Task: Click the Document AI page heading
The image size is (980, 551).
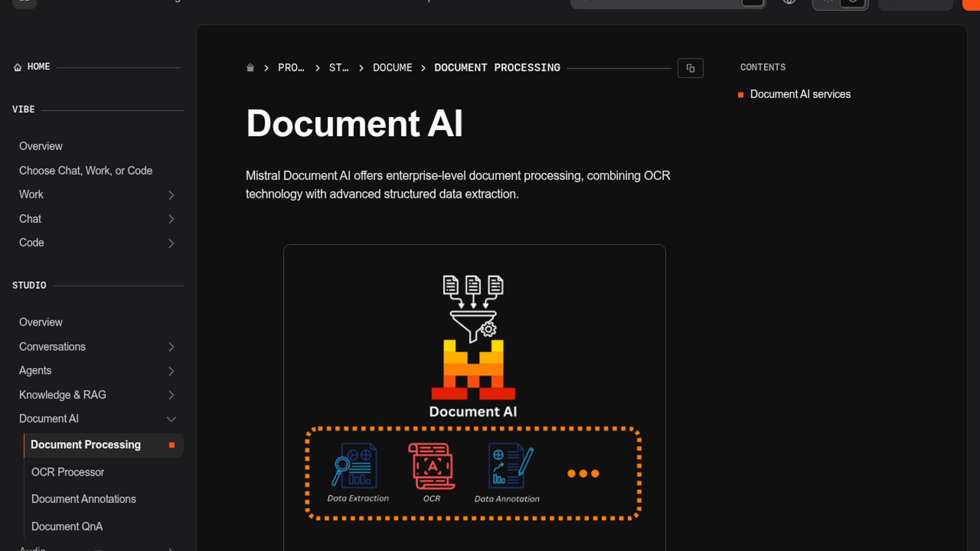Action: point(354,123)
